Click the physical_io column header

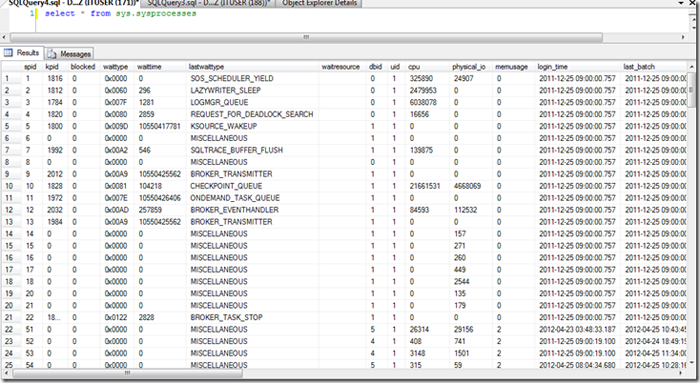pyautogui.click(x=471, y=67)
